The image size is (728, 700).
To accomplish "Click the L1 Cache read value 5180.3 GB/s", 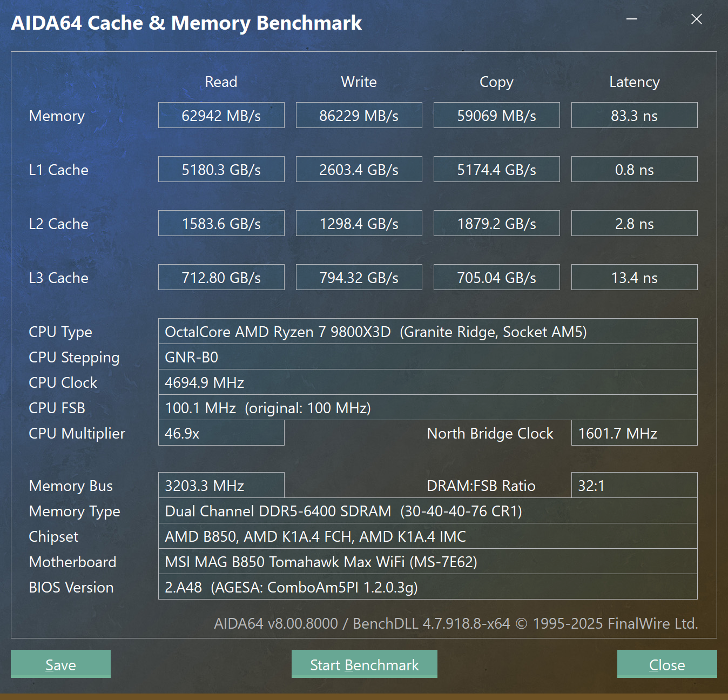I will coord(221,169).
